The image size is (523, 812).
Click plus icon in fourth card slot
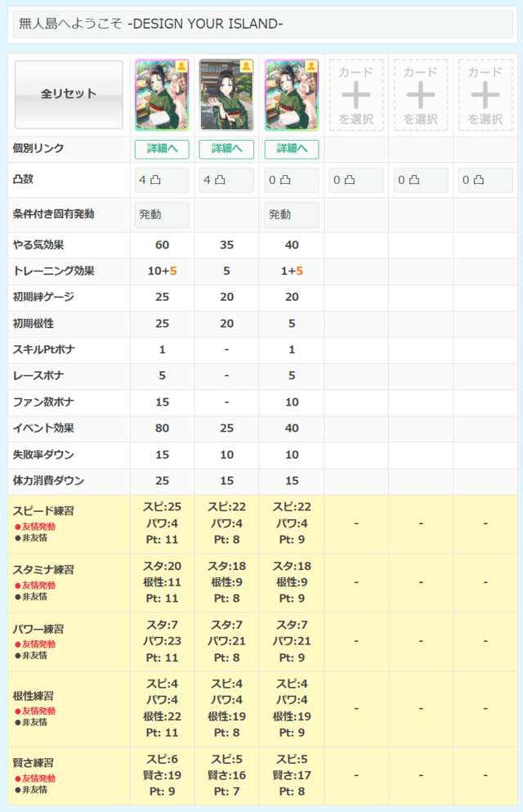[356, 95]
